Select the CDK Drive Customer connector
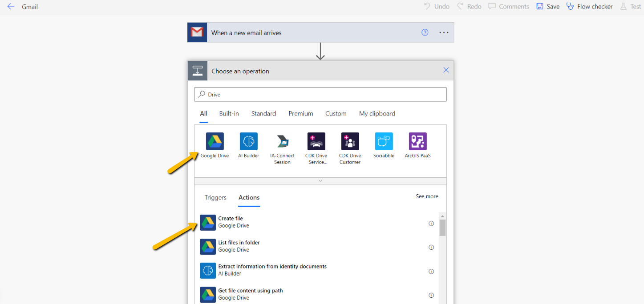The height and width of the screenshot is (304, 644). (x=350, y=149)
